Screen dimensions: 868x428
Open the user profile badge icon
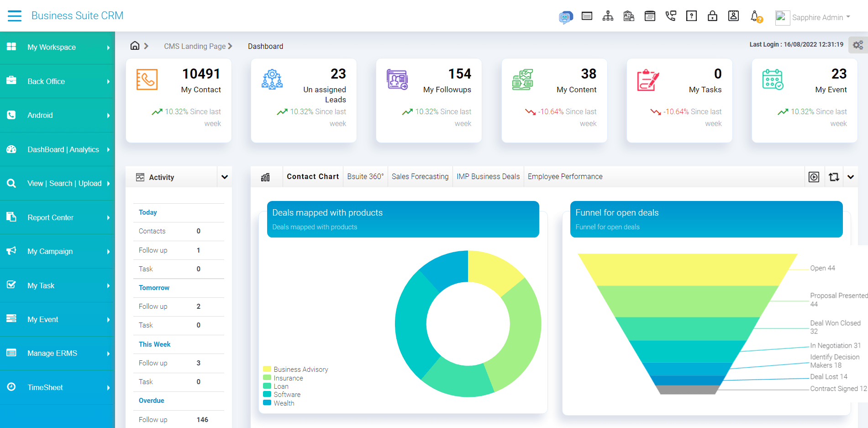pos(733,16)
